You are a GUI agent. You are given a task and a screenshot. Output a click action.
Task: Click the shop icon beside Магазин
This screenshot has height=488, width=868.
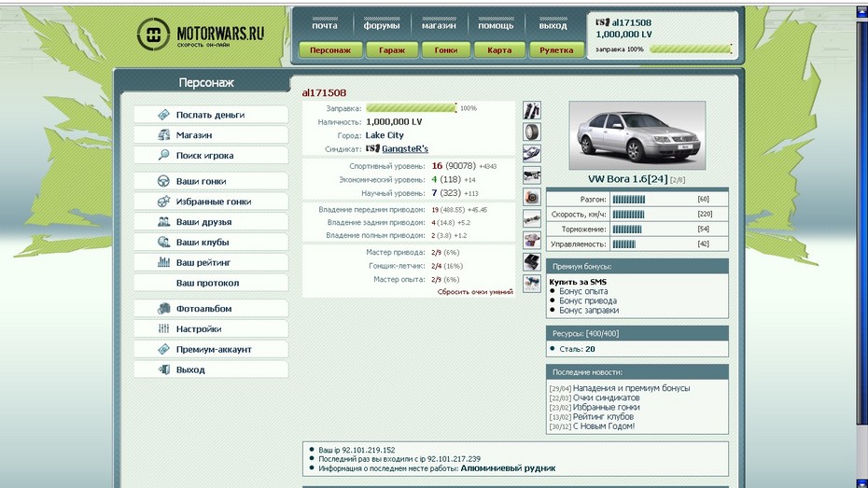coord(163,135)
